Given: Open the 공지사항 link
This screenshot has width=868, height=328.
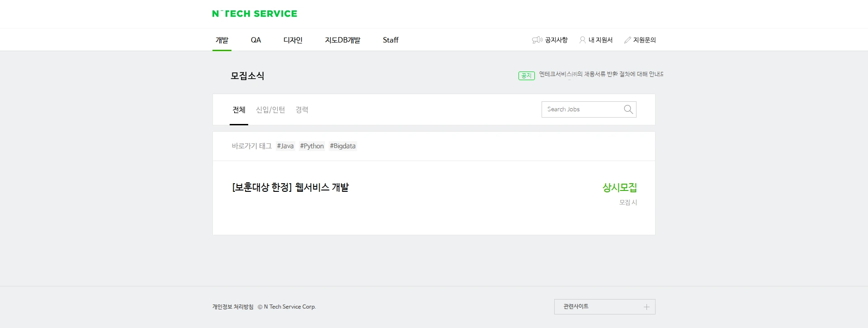Looking at the screenshot, I should [556, 40].
